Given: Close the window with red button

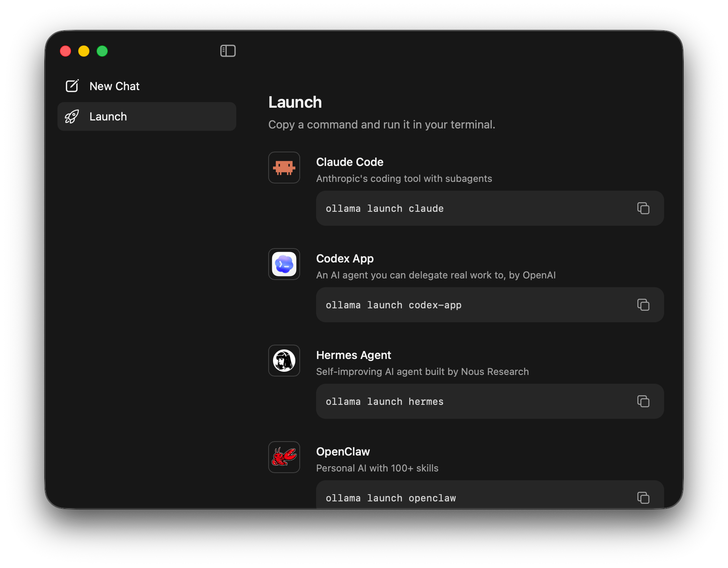Looking at the screenshot, I should [65, 51].
